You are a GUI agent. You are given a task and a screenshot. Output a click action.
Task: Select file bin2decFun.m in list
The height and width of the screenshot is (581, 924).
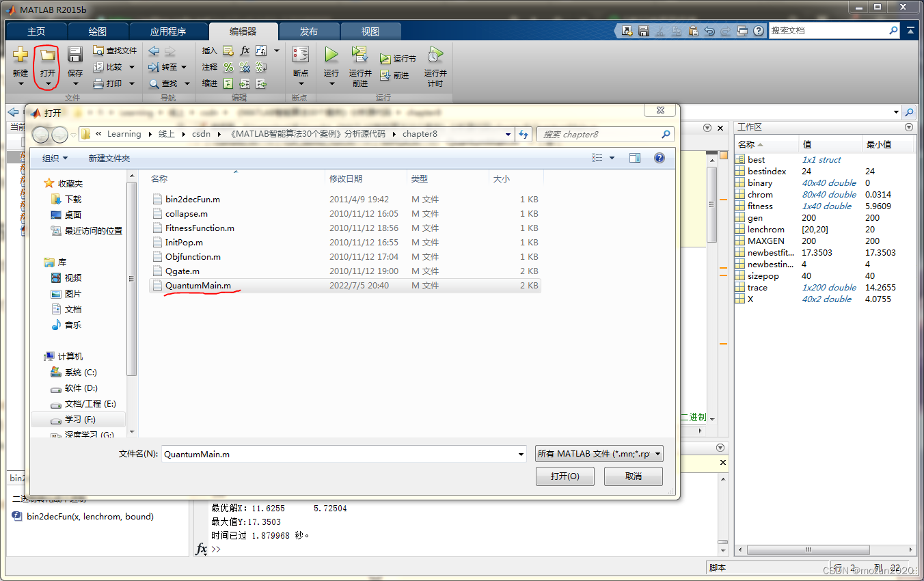[345, 200]
